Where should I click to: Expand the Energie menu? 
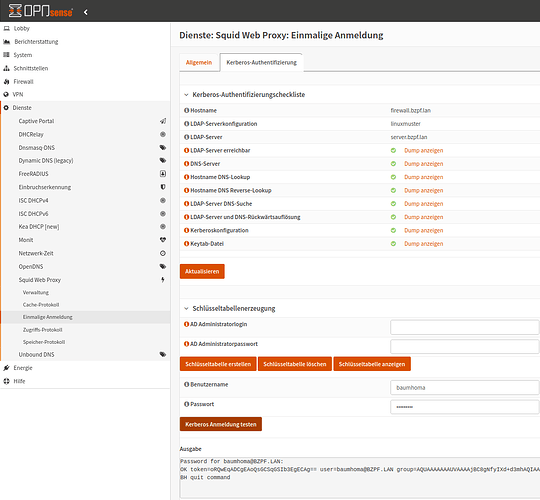click(x=23, y=368)
